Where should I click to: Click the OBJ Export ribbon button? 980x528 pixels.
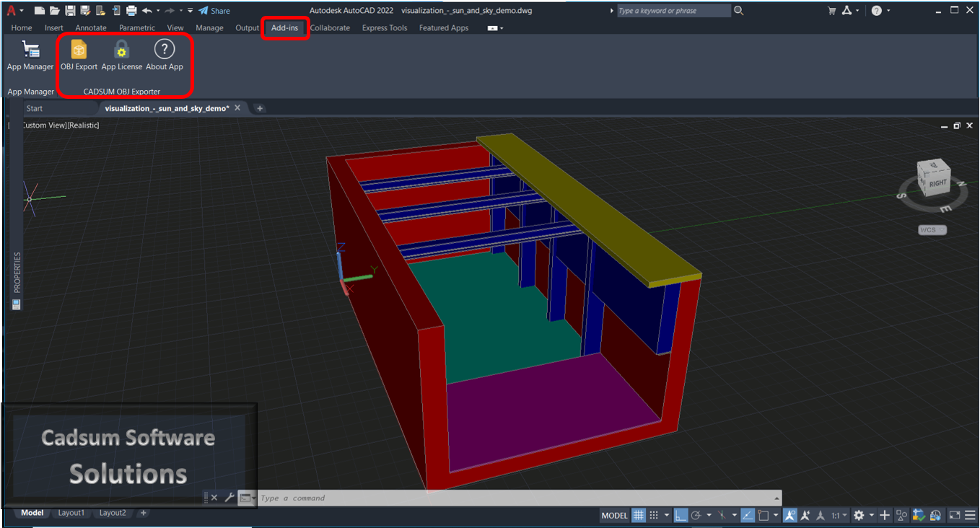pos(79,56)
